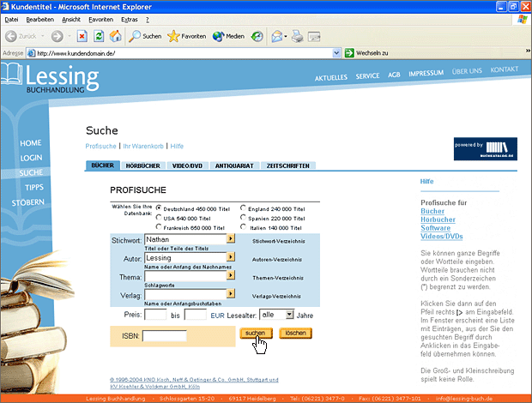
Task: Switch to the HÖRBÜCHER tab
Action: pyautogui.click(x=142, y=165)
